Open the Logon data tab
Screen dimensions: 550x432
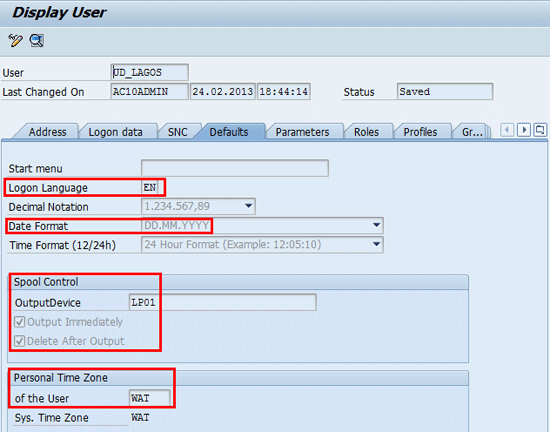pyautogui.click(x=115, y=132)
